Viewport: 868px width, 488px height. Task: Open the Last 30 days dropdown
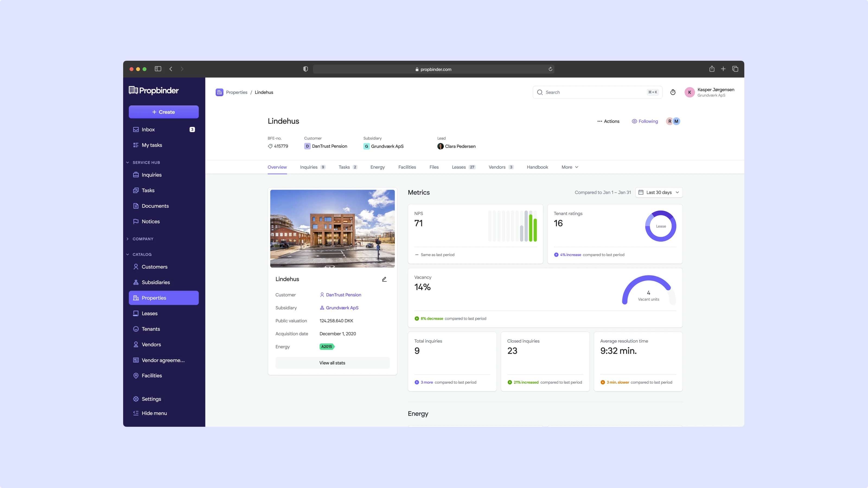659,192
